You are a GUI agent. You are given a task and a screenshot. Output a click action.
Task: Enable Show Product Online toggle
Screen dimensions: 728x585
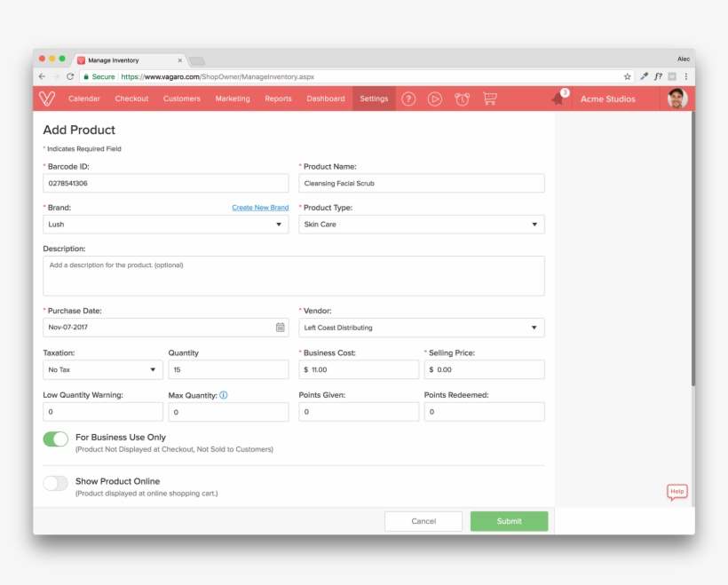tap(56, 483)
